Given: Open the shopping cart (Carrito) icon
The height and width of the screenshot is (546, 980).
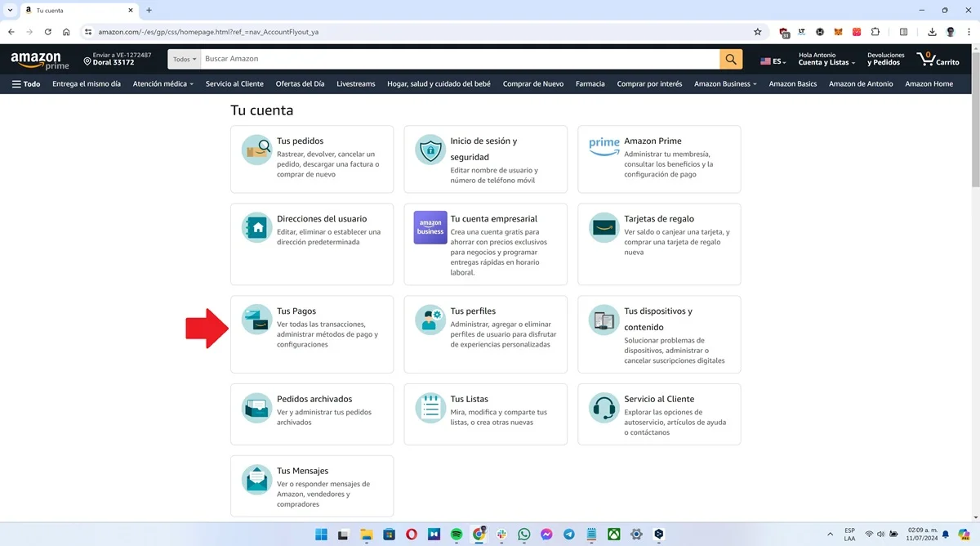Looking at the screenshot, I should click(x=938, y=59).
